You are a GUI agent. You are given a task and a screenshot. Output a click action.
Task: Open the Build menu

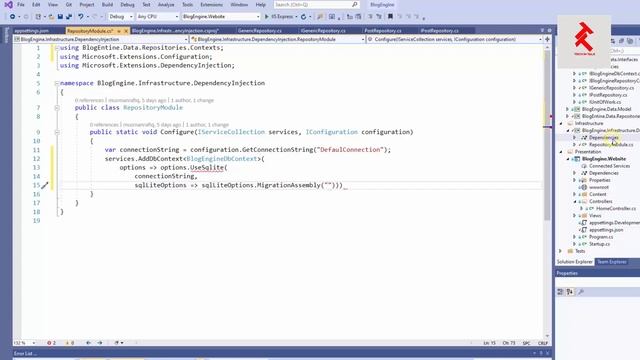107,4
